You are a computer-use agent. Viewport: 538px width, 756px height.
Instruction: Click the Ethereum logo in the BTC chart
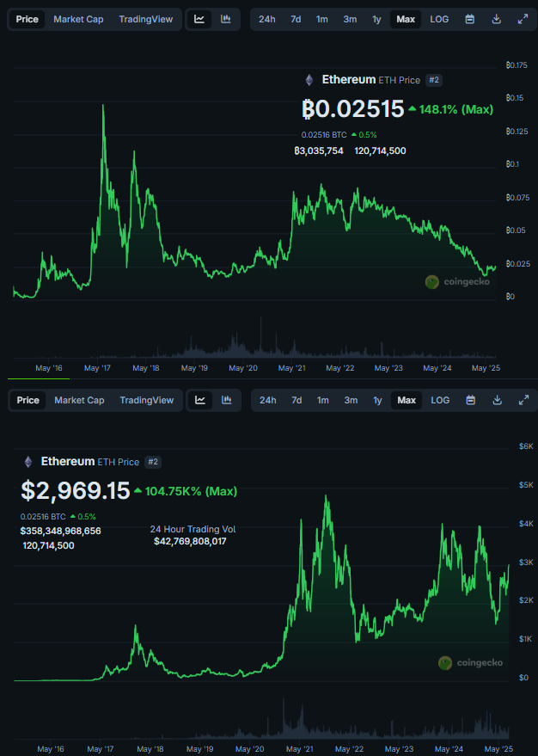[x=309, y=80]
